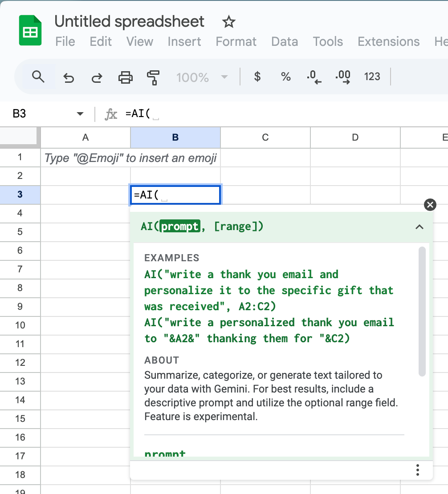Viewport: 448px width, 494px height.
Task: Print the spreadsheet
Action: click(x=126, y=77)
